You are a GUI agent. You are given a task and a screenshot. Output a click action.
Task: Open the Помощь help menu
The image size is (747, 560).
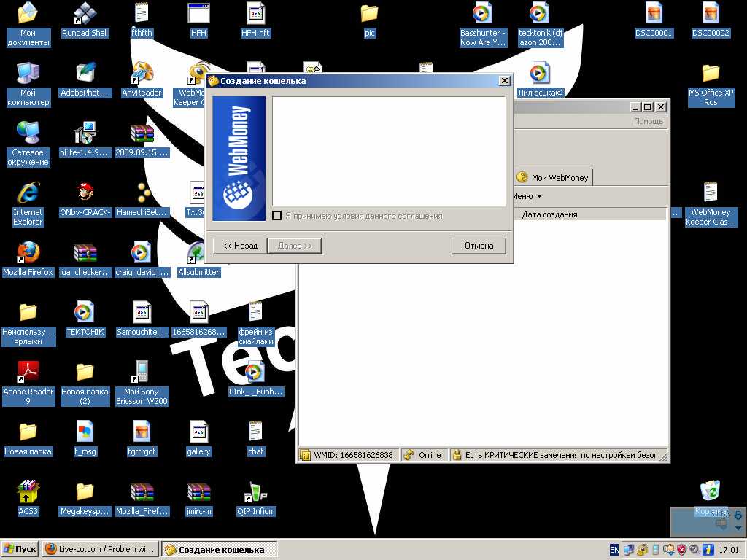pos(648,121)
